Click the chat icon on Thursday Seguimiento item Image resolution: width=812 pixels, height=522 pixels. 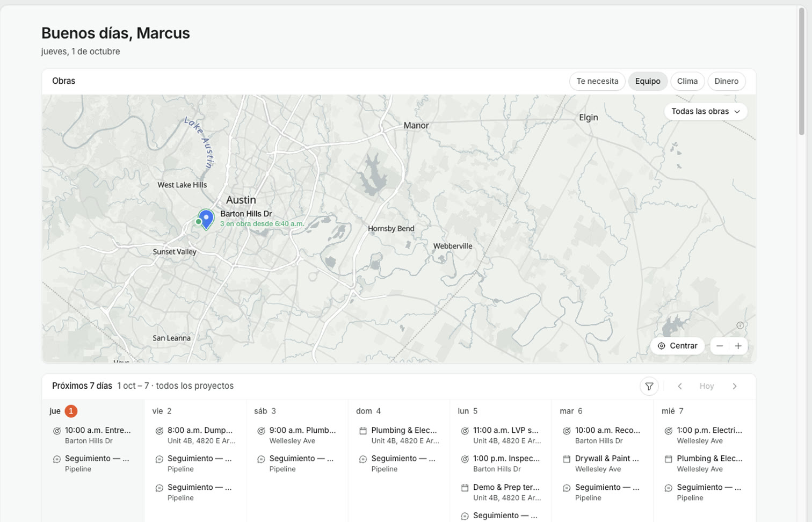point(57,459)
